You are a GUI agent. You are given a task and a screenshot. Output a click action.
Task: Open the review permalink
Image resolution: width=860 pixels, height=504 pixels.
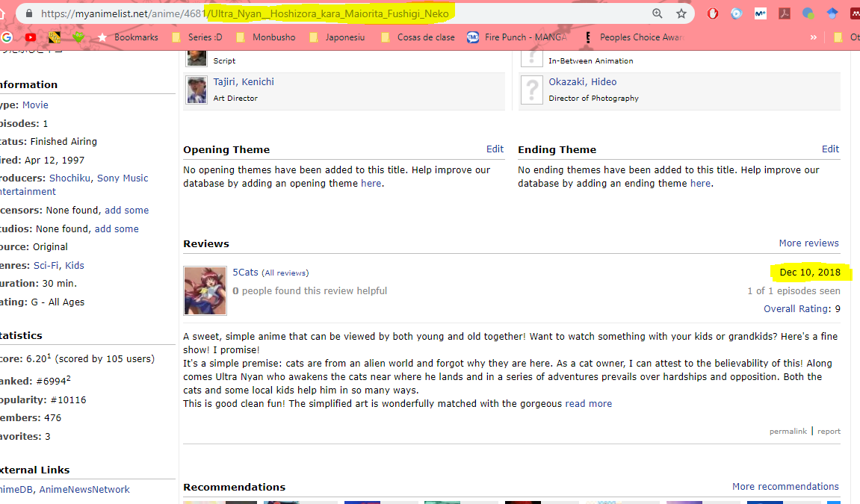[788, 431]
